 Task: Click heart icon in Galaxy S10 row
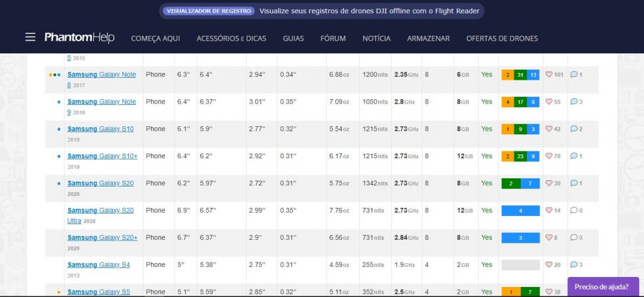[x=548, y=129]
